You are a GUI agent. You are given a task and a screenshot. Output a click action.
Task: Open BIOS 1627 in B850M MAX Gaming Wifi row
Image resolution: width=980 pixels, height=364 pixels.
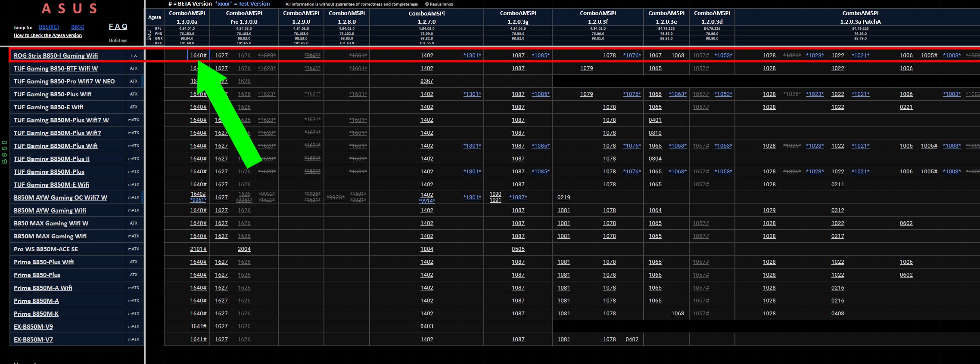pyautogui.click(x=221, y=236)
